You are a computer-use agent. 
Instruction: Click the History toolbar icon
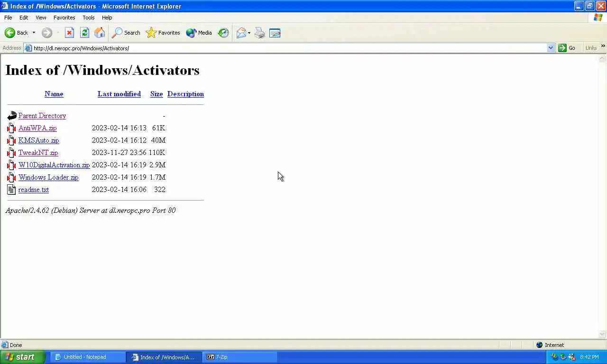223,33
